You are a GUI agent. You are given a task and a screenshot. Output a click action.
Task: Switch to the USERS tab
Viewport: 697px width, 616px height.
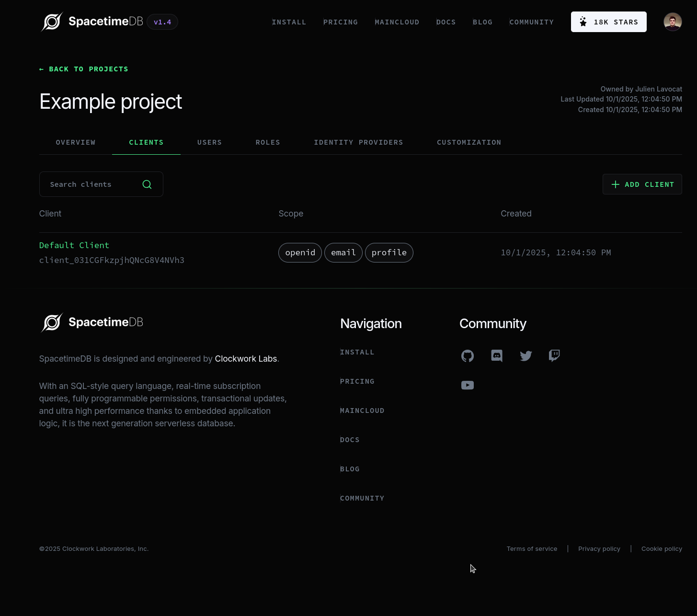(209, 142)
